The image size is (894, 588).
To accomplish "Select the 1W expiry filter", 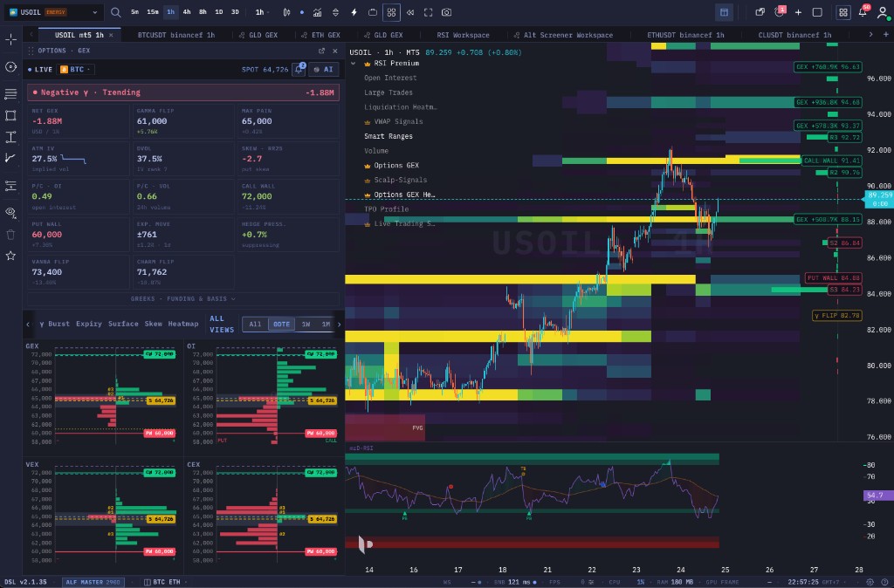I will [x=306, y=325].
